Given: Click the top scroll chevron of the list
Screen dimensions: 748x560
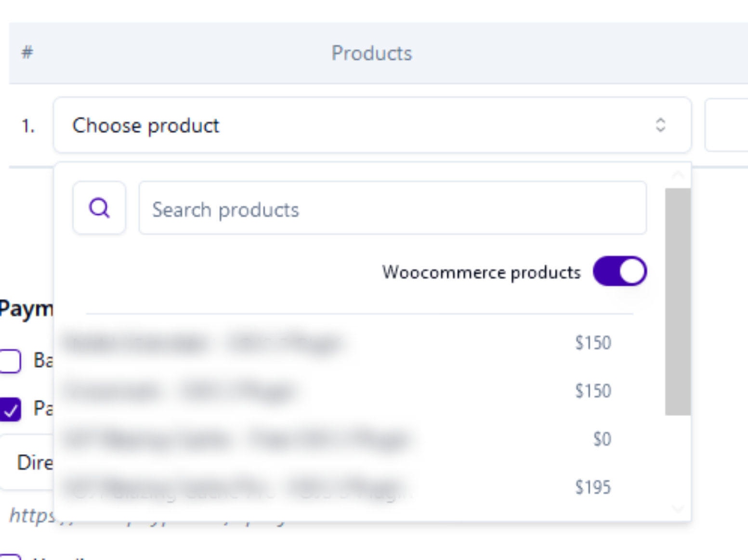Looking at the screenshot, I should click(x=678, y=174).
